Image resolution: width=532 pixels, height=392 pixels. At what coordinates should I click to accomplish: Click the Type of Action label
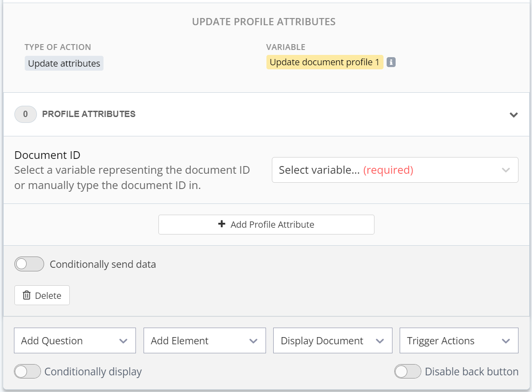coord(58,47)
